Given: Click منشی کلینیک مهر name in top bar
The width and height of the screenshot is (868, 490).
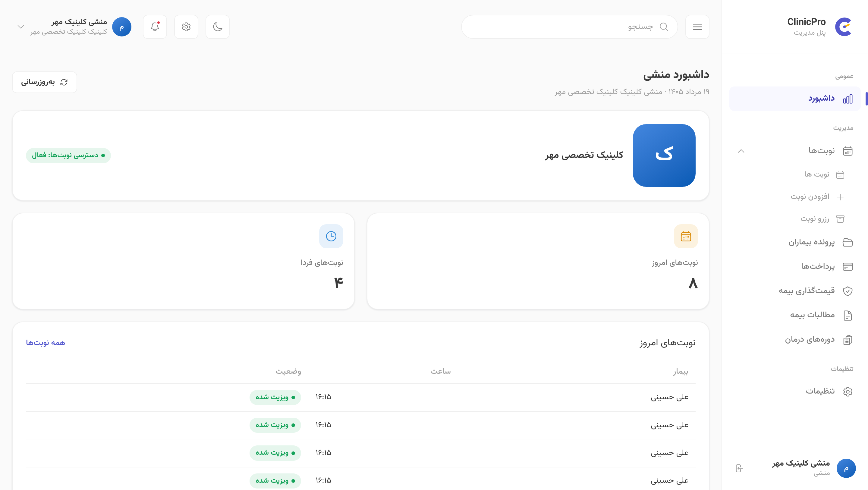Looking at the screenshot, I should click(x=79, y=22).
